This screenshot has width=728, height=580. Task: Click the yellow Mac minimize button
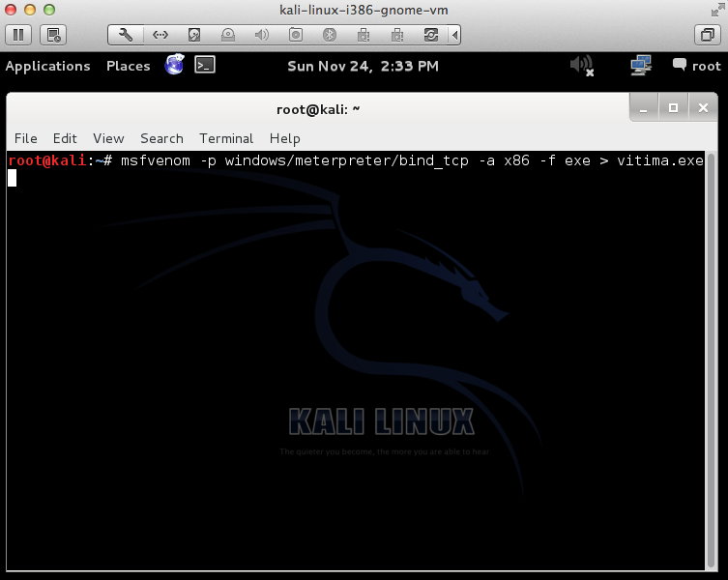[30, 10]
